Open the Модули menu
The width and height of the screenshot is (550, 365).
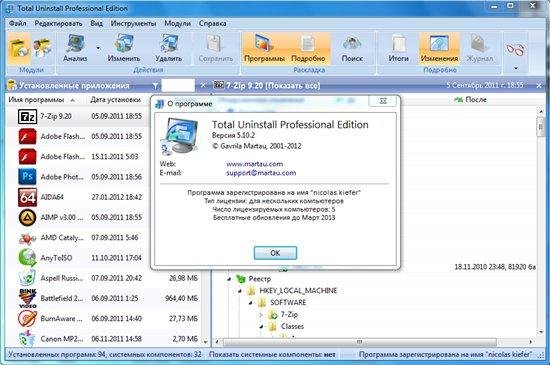point(177,23)
